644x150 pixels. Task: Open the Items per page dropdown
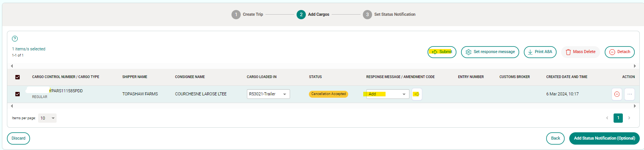coord(47,118)
